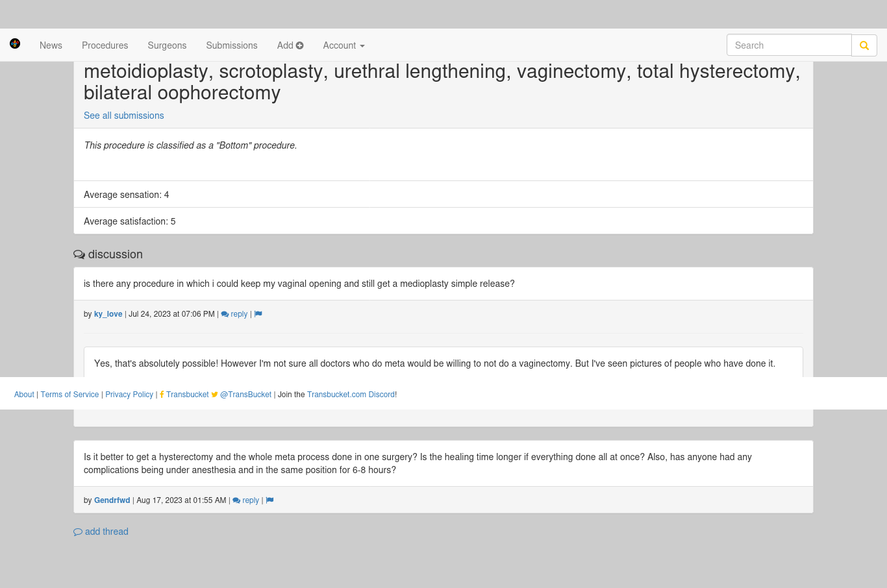Reply to Gendrfwd's thread

coord(246,500)
